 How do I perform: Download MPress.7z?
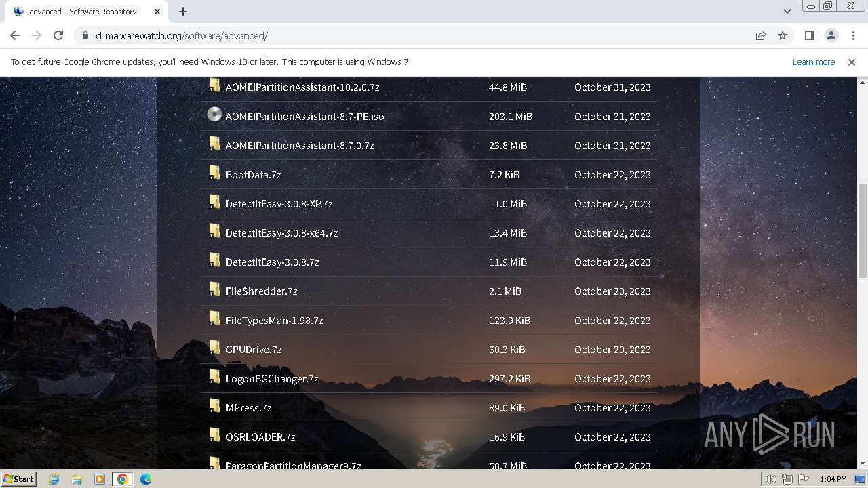pyautogui.click(x=249, y=408)
